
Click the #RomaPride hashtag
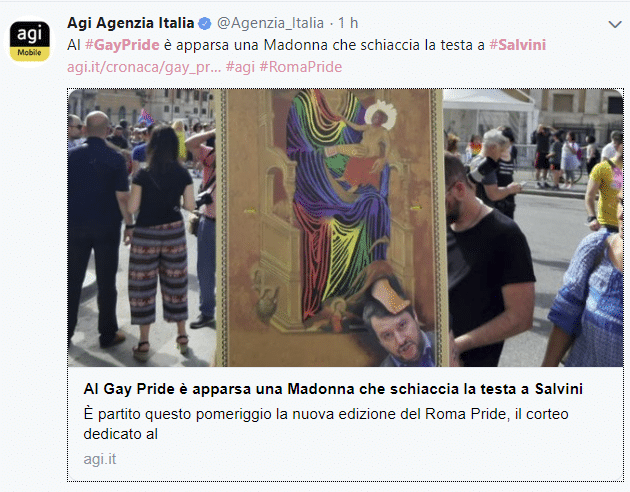[301, 67]
